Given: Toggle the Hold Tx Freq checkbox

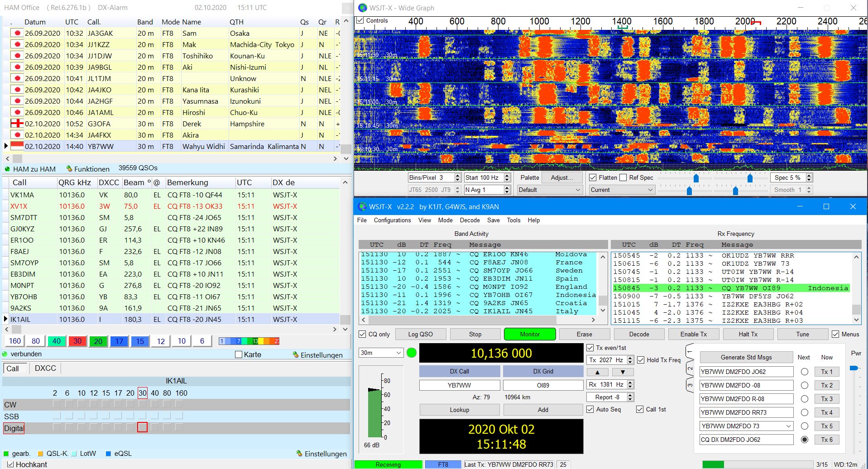Looking at the screenshot, I should (641, 360).
